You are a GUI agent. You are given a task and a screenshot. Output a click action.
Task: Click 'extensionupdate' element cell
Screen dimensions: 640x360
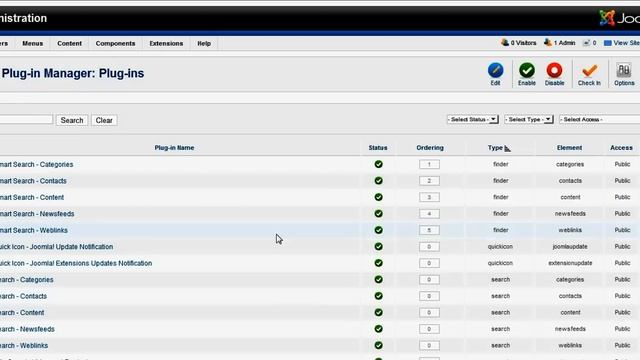coord(570,263)
